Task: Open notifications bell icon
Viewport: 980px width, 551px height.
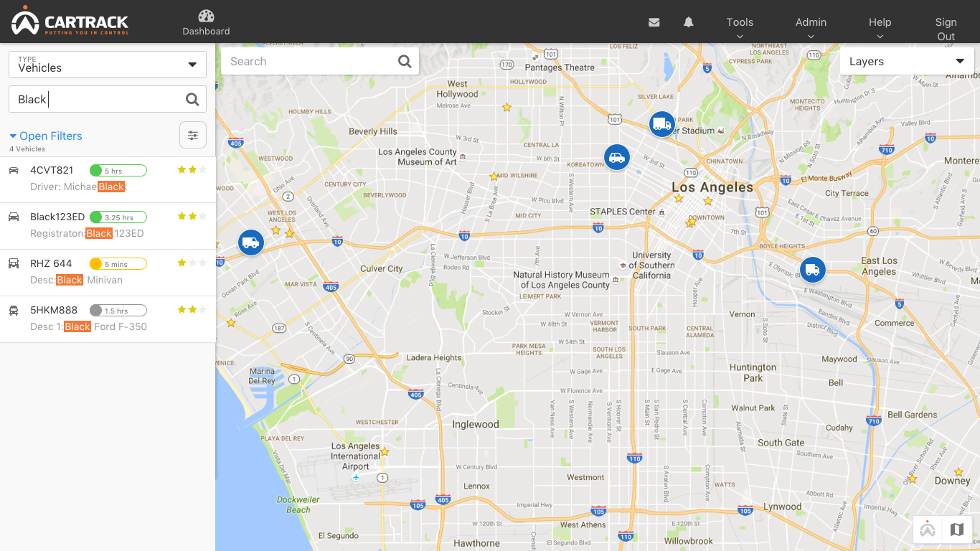Action: coord(689,22)
